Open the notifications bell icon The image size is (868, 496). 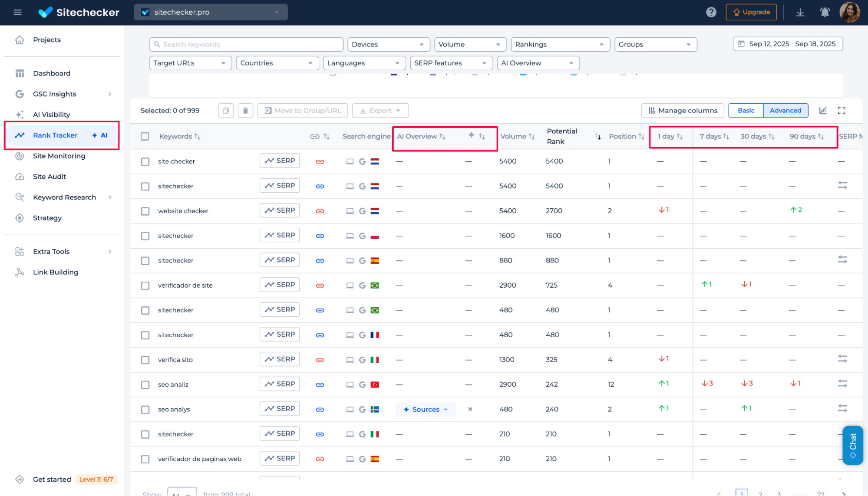tap(825, 12)
